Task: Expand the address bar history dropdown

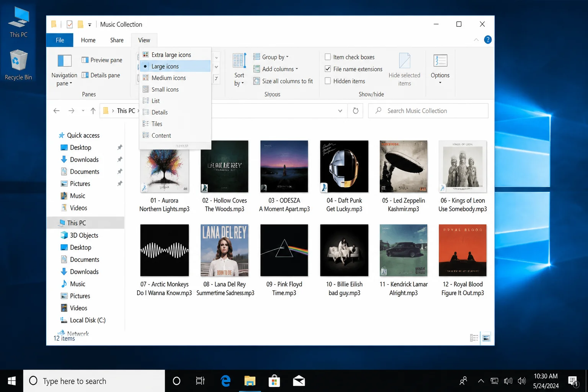Action: (340, 111)
